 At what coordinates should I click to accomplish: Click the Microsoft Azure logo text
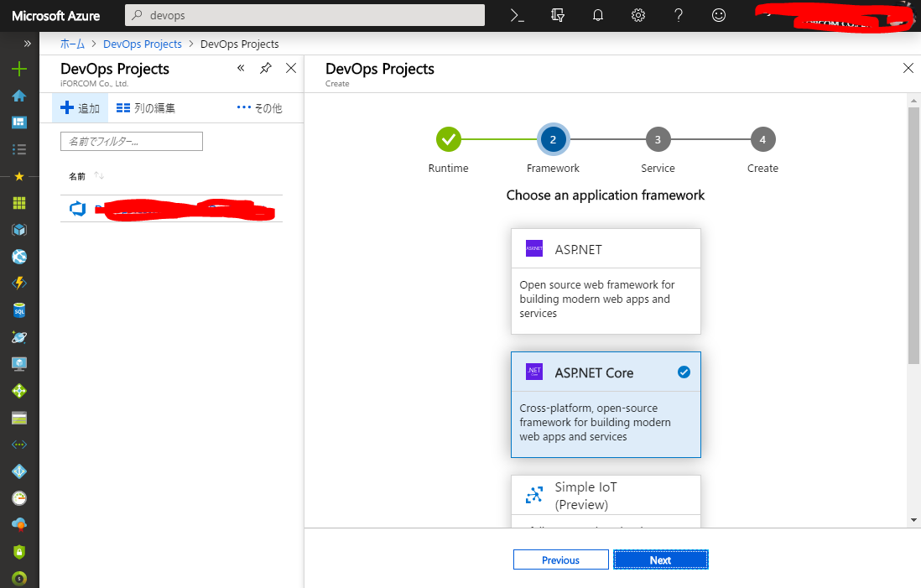(56, 16)
